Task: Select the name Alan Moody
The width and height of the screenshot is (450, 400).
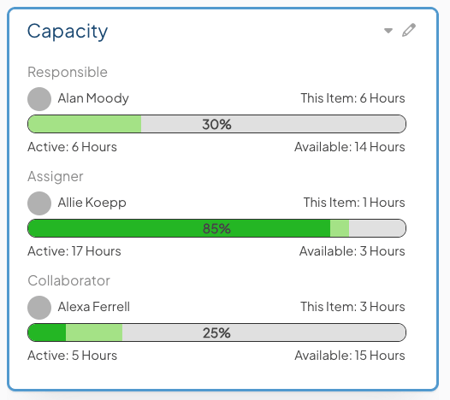Action: click(x=93, y=99)
